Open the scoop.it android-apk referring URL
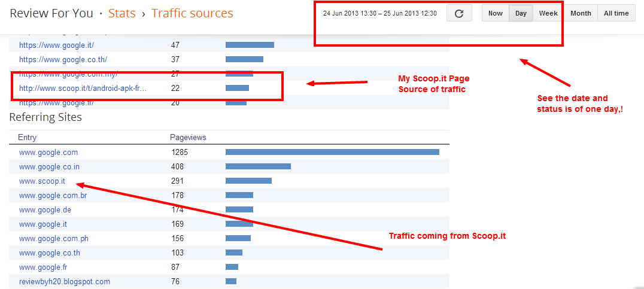Viewport: 644px width, 289px height. coord(83,88)
